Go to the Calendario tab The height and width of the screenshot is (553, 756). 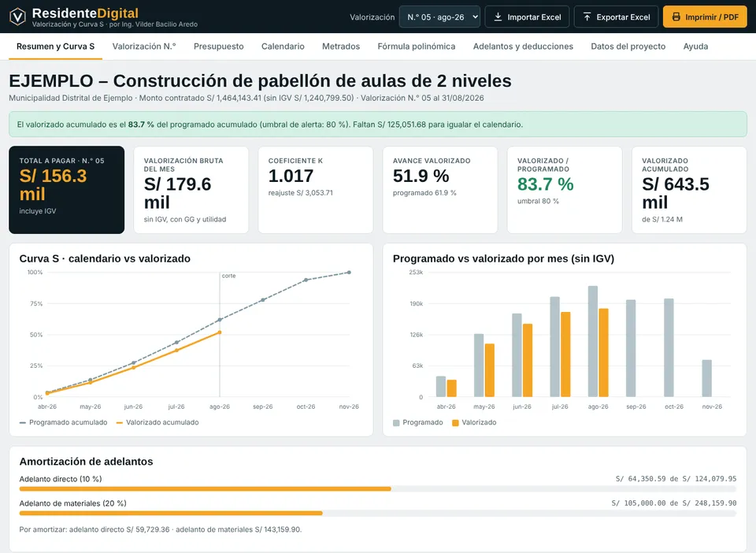[x=283, y=46]
